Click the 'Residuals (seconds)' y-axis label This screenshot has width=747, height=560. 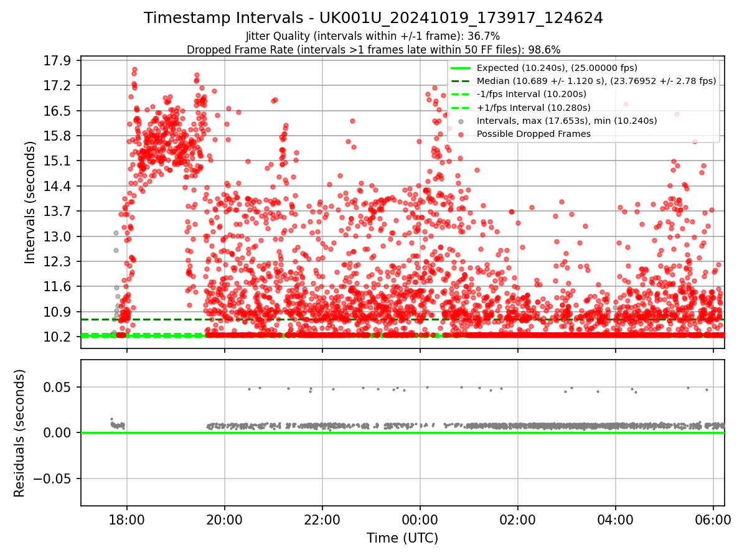pos(20,433)
